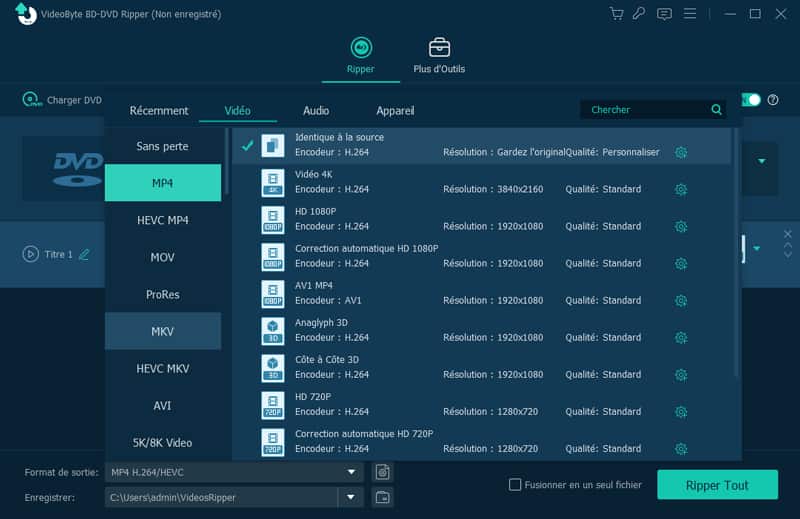Open settings gear for Côte à Côte 3D
This screenshot has width=800, height=519.
click(681, 375)
